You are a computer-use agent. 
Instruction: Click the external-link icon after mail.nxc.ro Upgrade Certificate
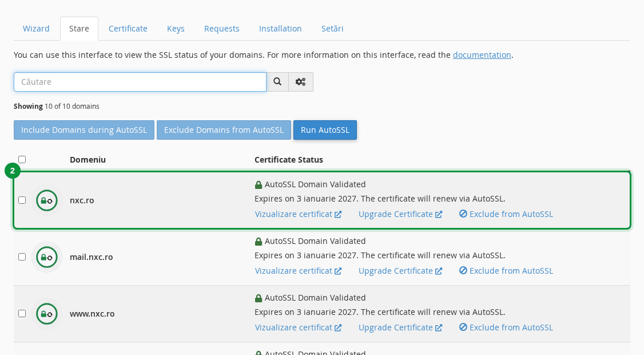click(x=439, y=271)
